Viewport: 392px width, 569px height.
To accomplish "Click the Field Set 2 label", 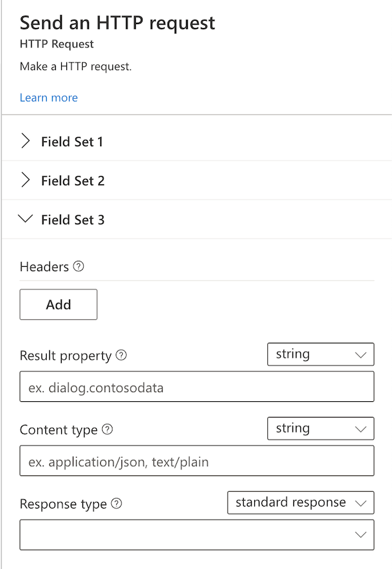I will point(73,181).
